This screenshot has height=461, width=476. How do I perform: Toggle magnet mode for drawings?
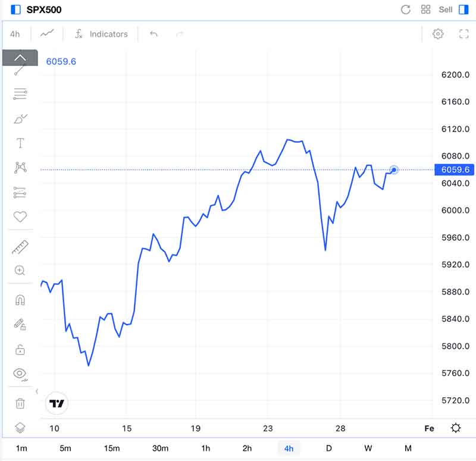pyautogui.click(x=20, y=300)
